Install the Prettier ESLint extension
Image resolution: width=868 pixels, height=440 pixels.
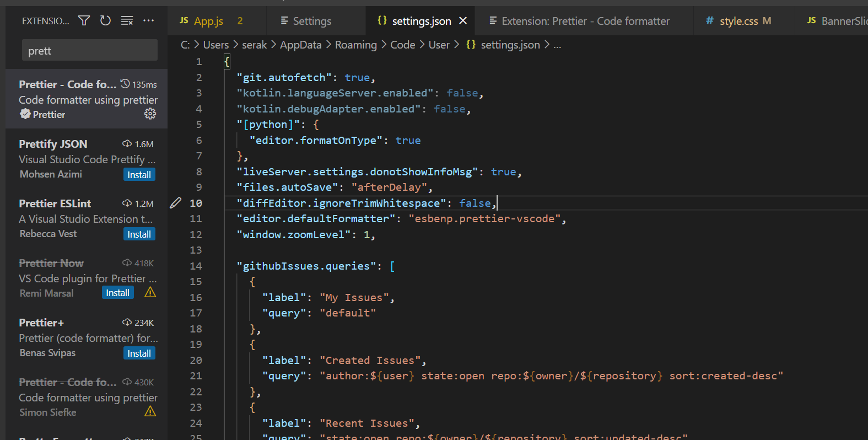click(x=139, y=234)
